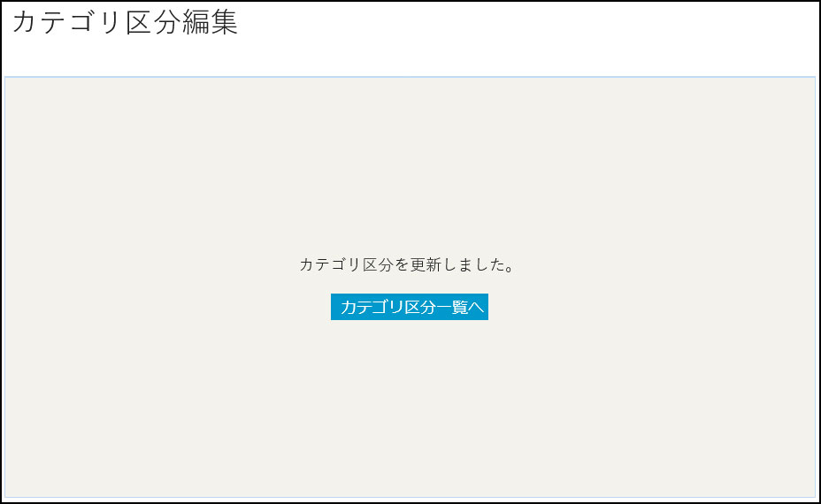Image resolution: width=821 pixels, height=504 pixels.
Task: Select the カテゴリ区分を更新しました。 message text
Action: tap(407, 265)
